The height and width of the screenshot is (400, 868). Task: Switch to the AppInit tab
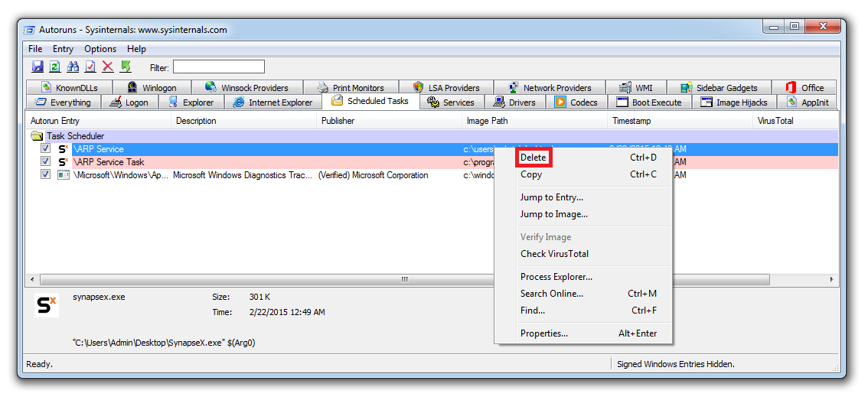coord(807,102)
